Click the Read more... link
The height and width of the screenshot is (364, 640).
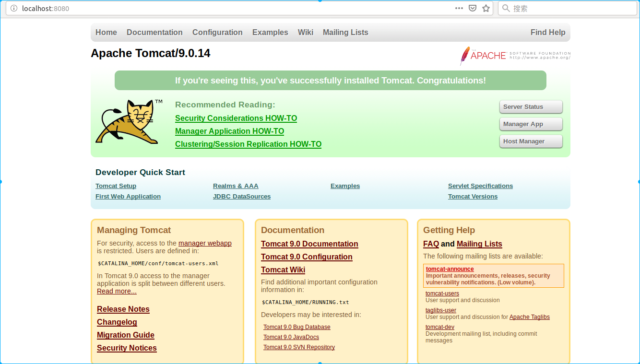click(x=117, y=291)
